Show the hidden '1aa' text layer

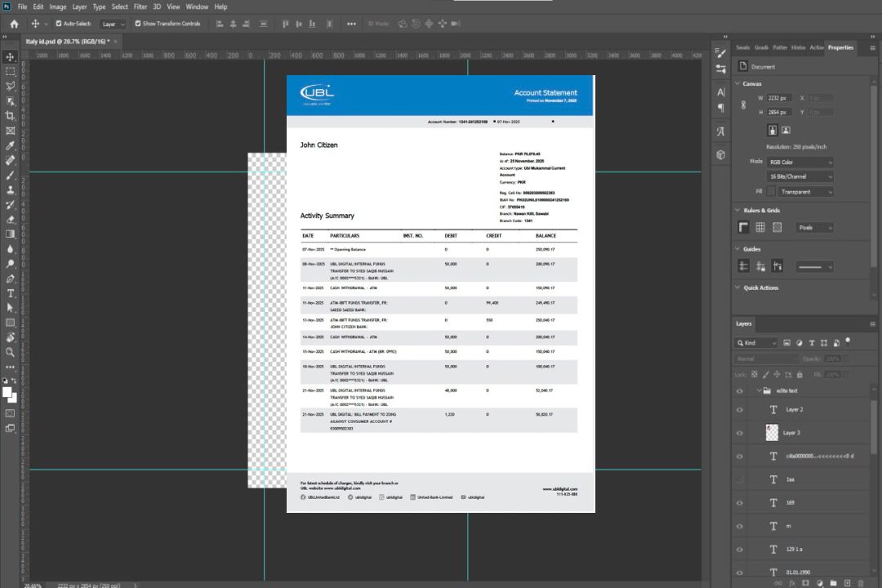[x=740, y=479]
